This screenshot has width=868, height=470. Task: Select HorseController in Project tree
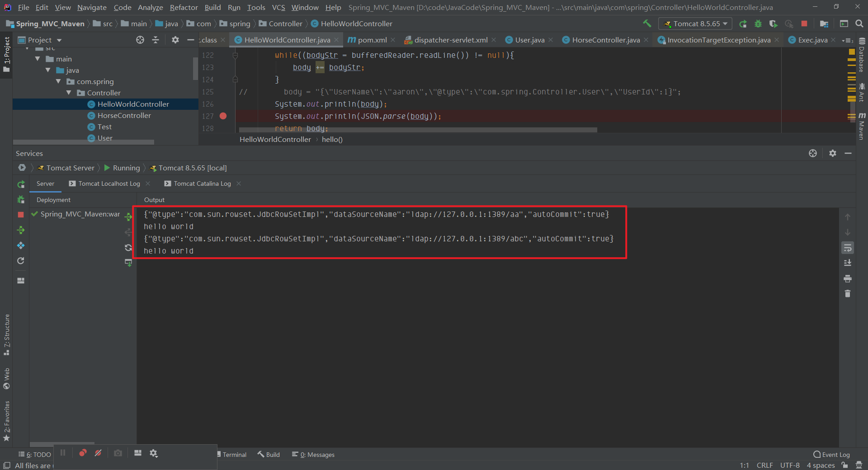point(124,115)
